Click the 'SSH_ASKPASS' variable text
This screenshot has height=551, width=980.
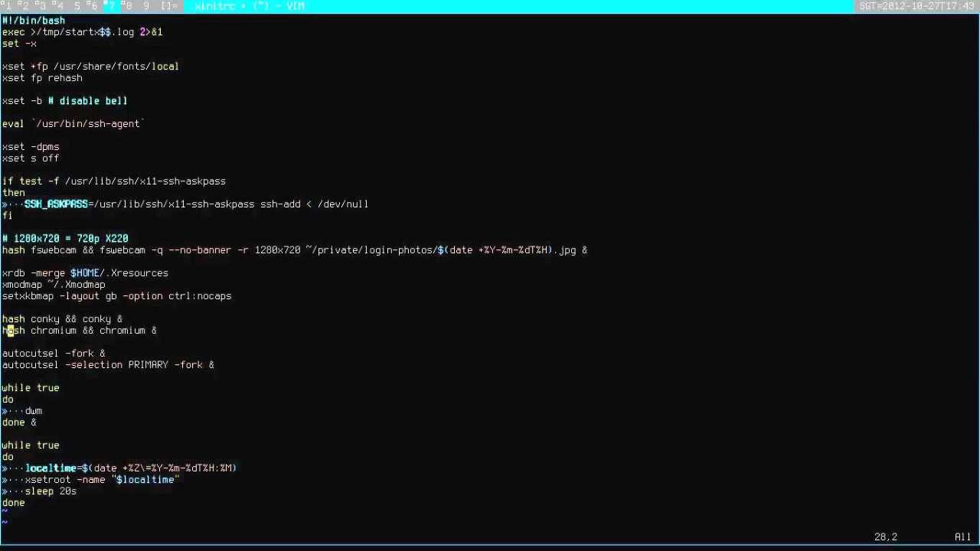click(x=56, y=204)
